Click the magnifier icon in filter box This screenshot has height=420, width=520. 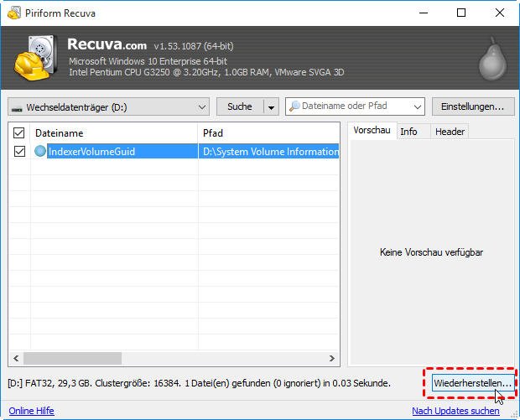click(x=294, y=106)
